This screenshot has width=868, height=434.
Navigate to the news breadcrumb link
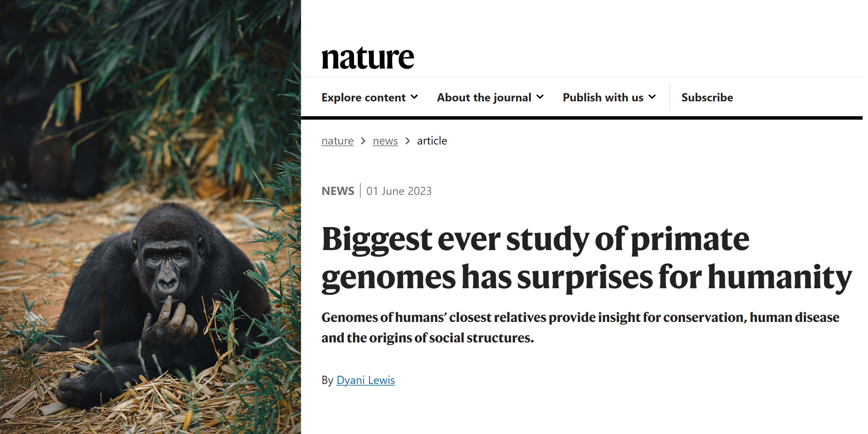click(x=385, y=141)
